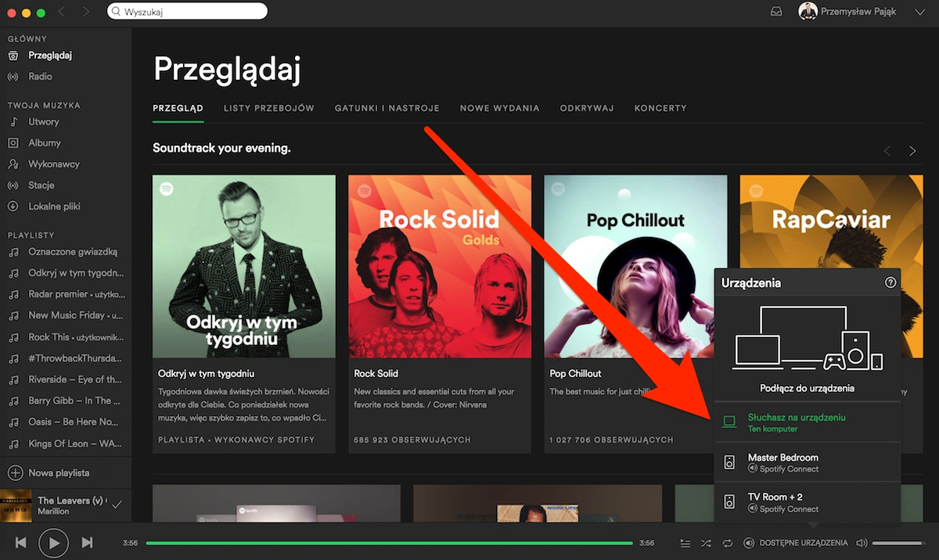Image resolution: width=939 pixels, height=560 pixels.
Task: Create a new playlist with Nowa playlista
Action: (49, 473)
